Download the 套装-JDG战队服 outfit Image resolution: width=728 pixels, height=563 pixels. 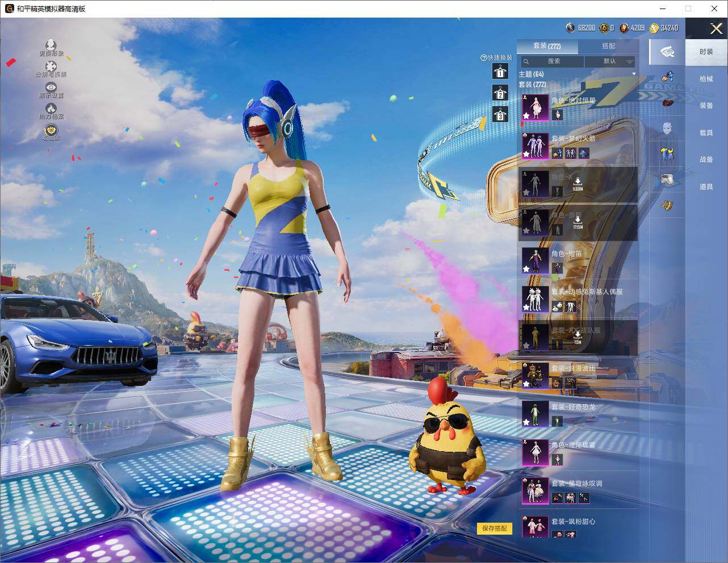click(x=578, y=337)
